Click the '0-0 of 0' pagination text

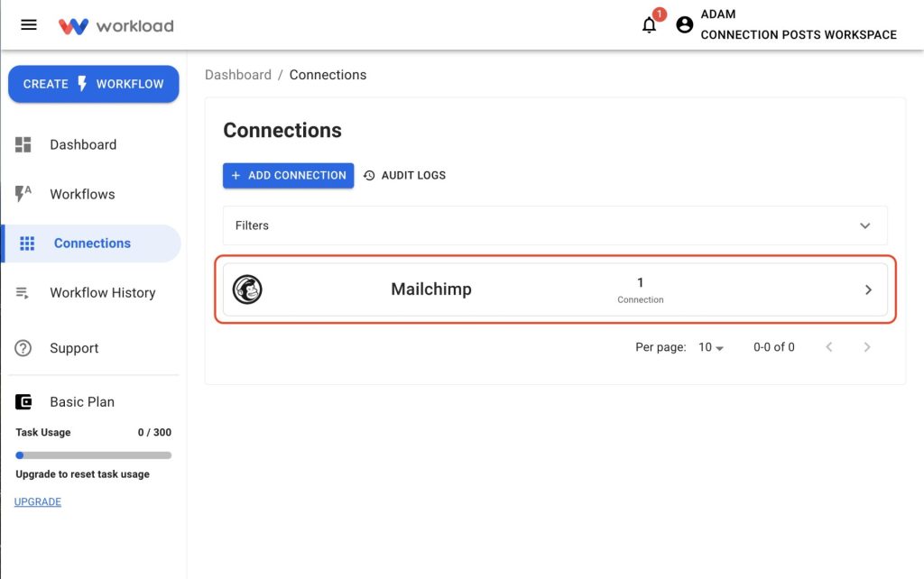(x=773, y=347)
